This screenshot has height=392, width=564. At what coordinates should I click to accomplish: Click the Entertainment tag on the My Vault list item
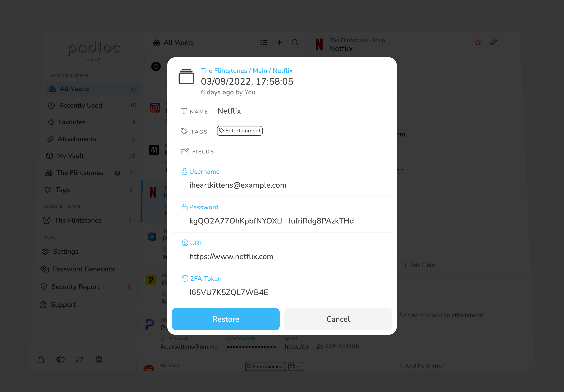[266, 366]
